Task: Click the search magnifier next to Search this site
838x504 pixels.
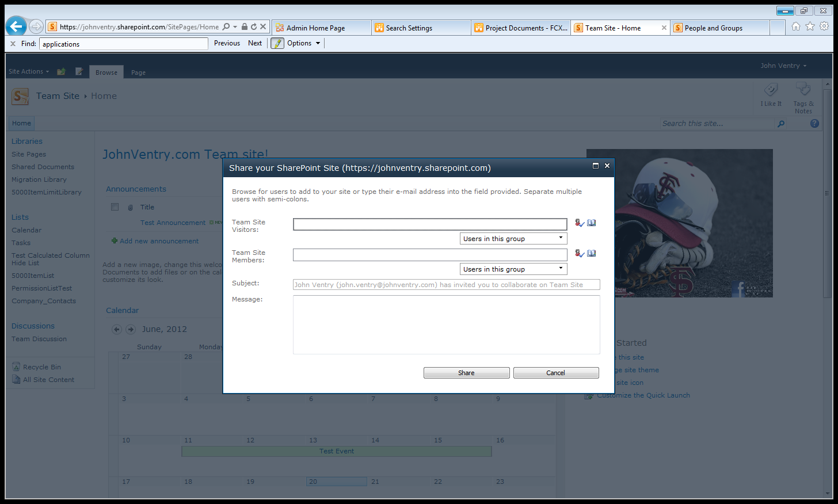Action: pos(781,123)
